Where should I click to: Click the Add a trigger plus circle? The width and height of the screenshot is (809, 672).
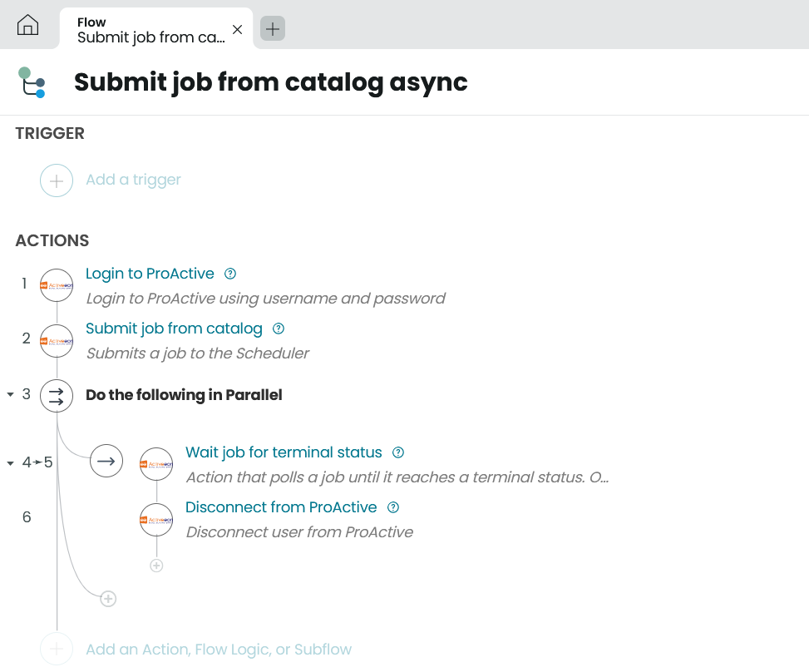[57, 180]
